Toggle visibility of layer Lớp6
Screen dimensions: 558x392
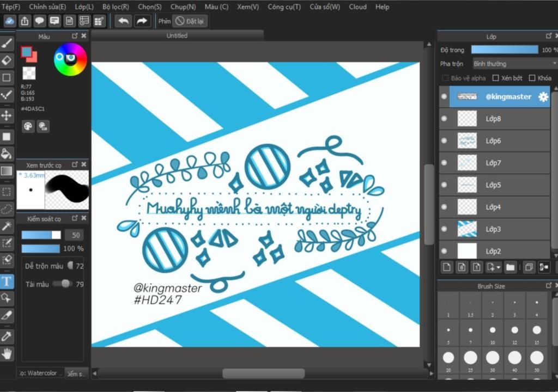[444, 140]
